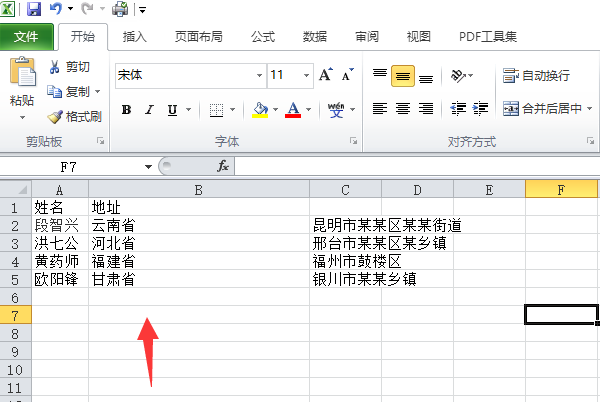Screen dimensions: 600x402
Task: Open the 剪贴板 dialog launcher
Action: pyautogui.click(x=101, y=141)
